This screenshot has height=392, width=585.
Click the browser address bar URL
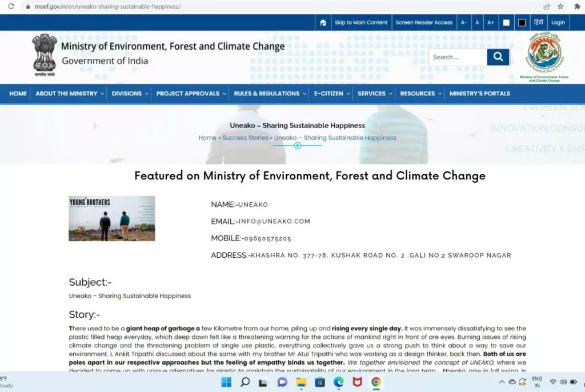(107, 6)
